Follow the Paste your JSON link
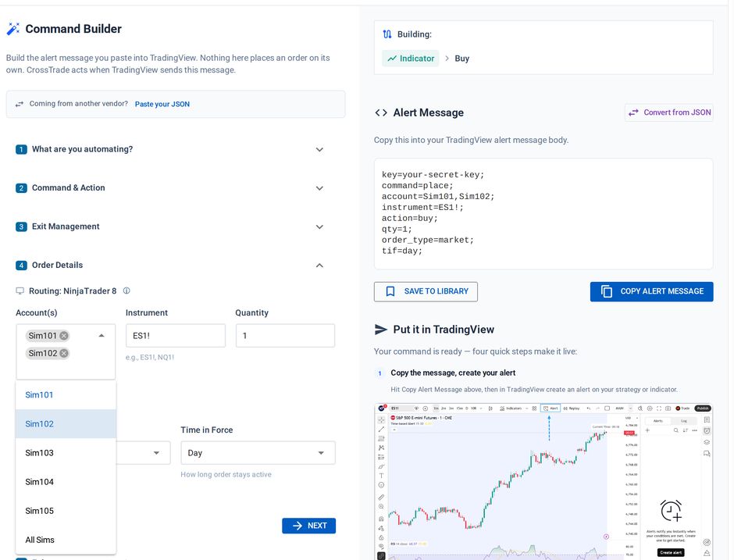Image resolution: width=734 pixels, height=560 pixels. click(x=162, y=104)
